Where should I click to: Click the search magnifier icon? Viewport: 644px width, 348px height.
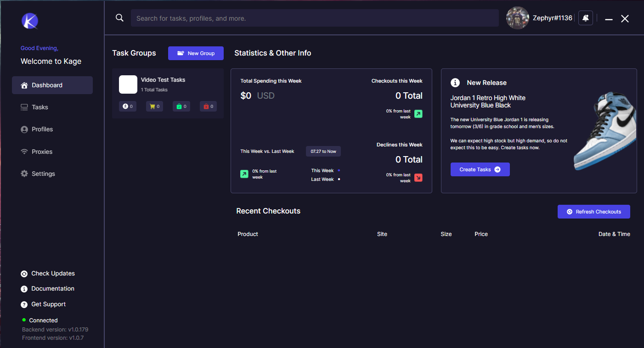[x=119, y=18]
